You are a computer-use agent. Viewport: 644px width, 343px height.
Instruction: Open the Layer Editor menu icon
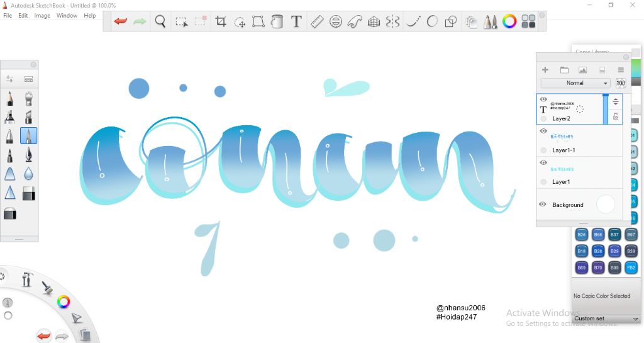pos(621,70)
